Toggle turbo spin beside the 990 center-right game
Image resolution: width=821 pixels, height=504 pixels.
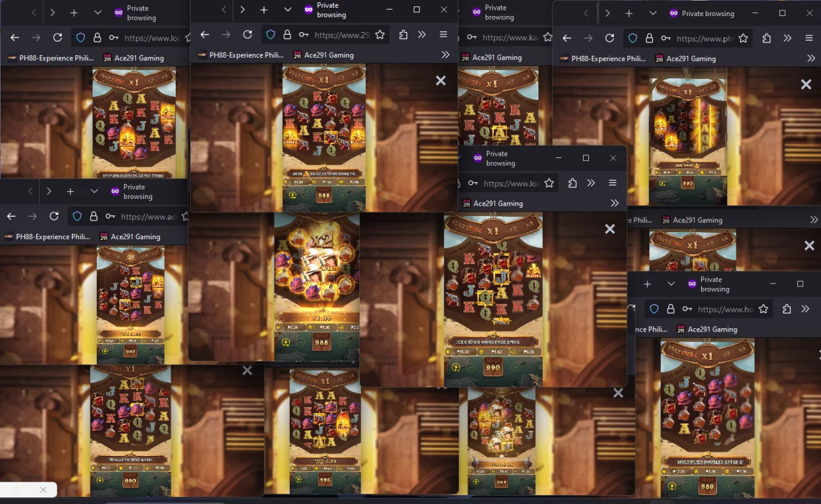(455, 368)
